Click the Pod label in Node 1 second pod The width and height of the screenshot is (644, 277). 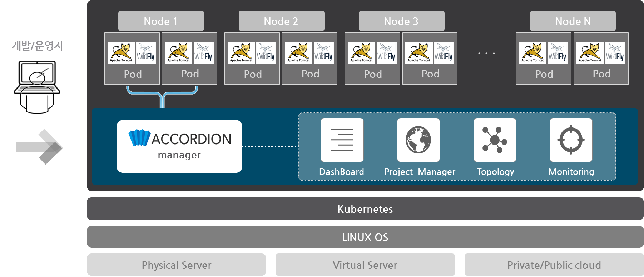tap(190, 74)
